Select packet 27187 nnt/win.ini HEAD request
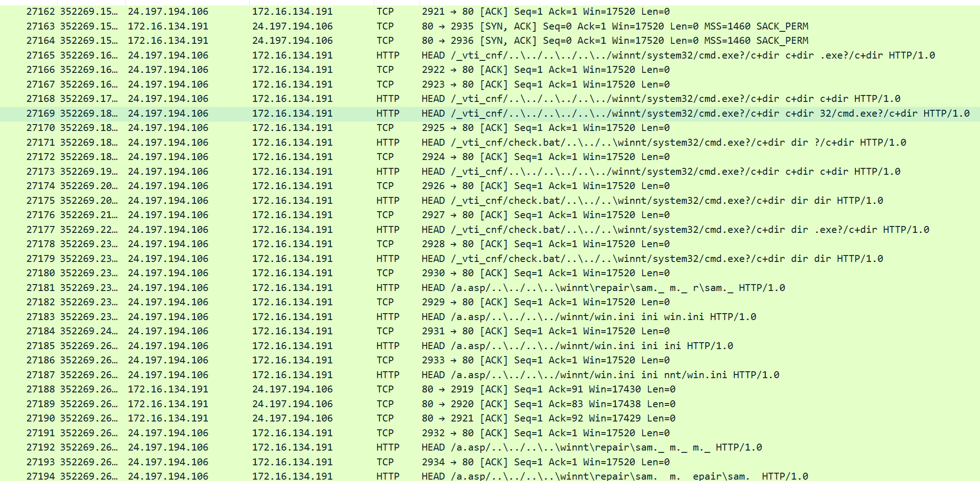The image size is (980, 481). coord(490,375)
